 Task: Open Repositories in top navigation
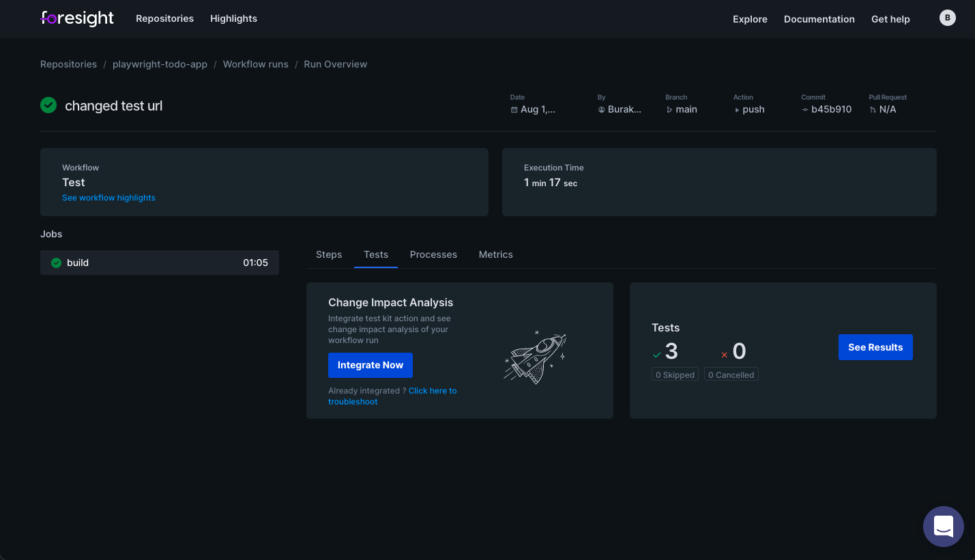(x=164, y=19)
